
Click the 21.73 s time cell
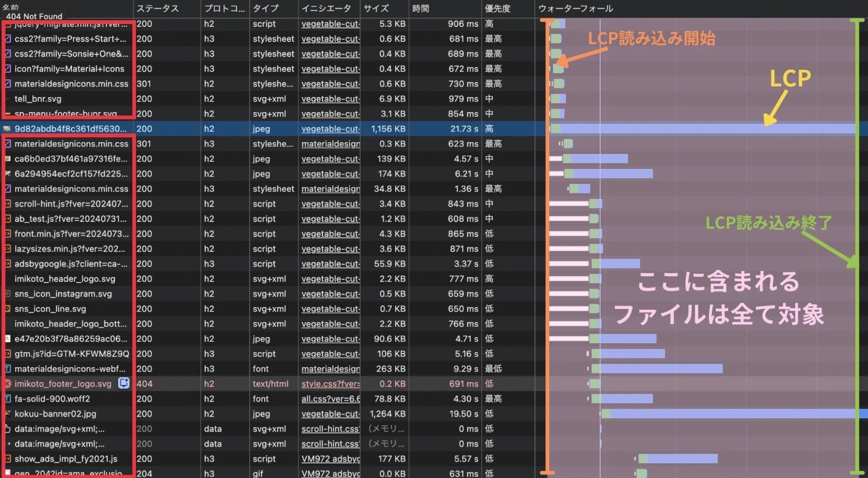pyautogui.click(x=464, y=129)
